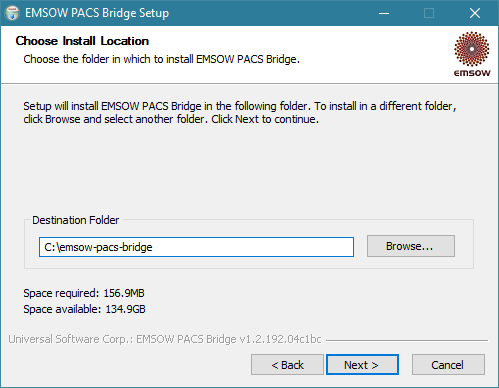Click the Choose Install Location heading
The height and width of the screenshot is (388, 499).
[x=82, y=41]
